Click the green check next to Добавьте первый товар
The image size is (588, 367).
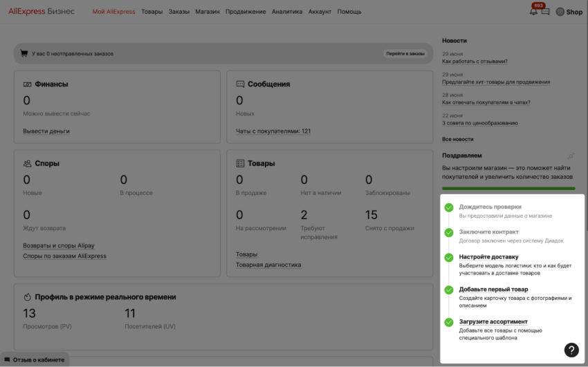(449, 290)
